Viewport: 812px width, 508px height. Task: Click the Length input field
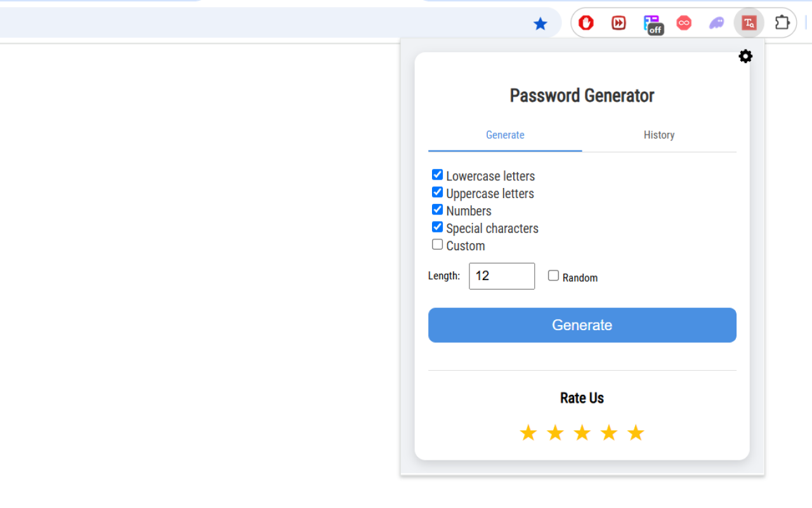(502, 276)
